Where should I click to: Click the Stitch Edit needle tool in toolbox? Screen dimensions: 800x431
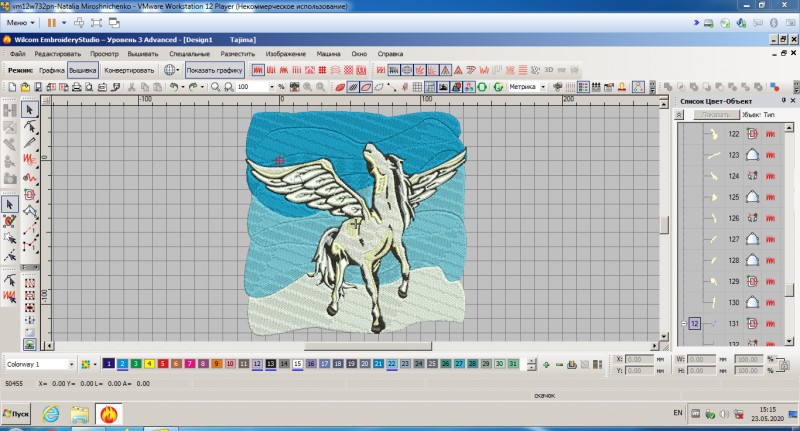coord(30,143)
